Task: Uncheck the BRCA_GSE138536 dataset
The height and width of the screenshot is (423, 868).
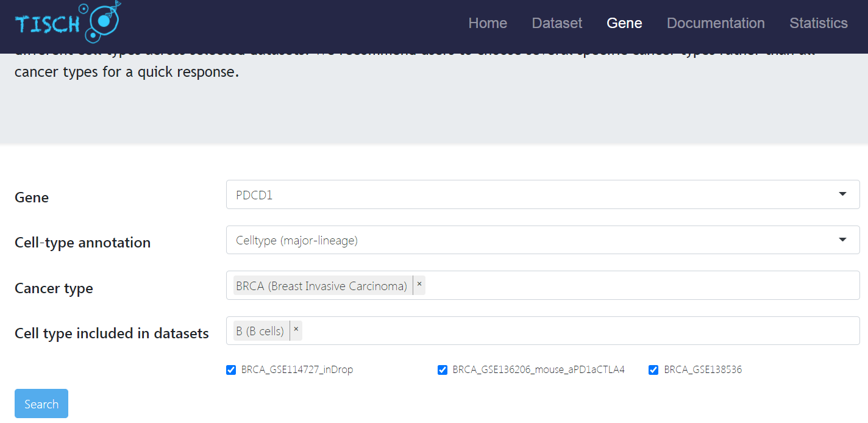Action: pyautogui.click(x=653, y=370)
